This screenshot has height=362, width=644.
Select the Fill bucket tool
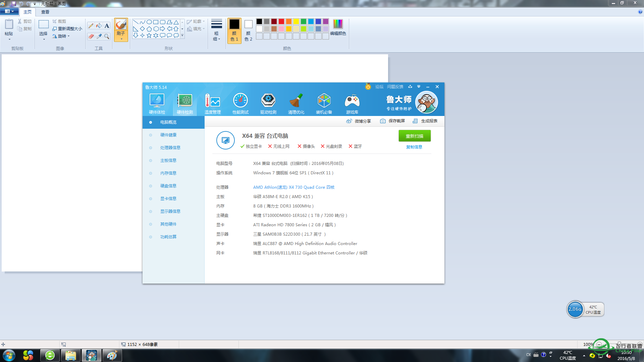(x=99, y=26)
